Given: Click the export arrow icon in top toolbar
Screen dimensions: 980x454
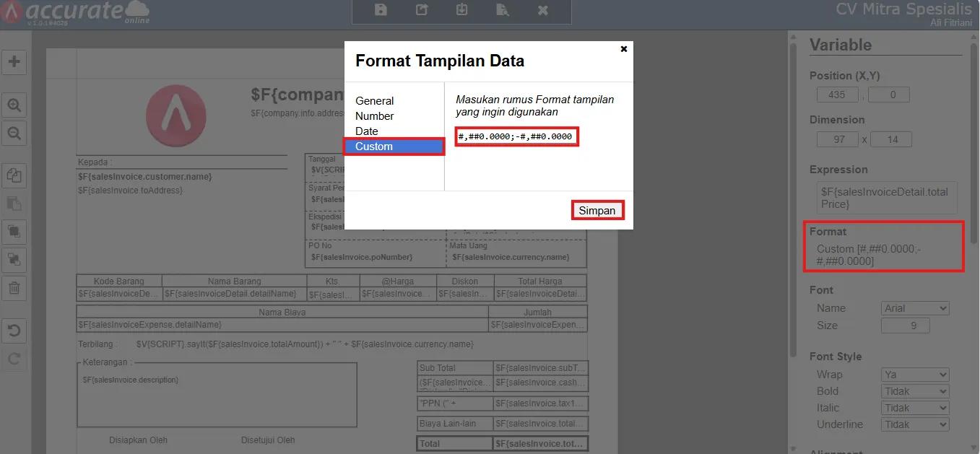Looking at the screenshot, I should [422, 10].
